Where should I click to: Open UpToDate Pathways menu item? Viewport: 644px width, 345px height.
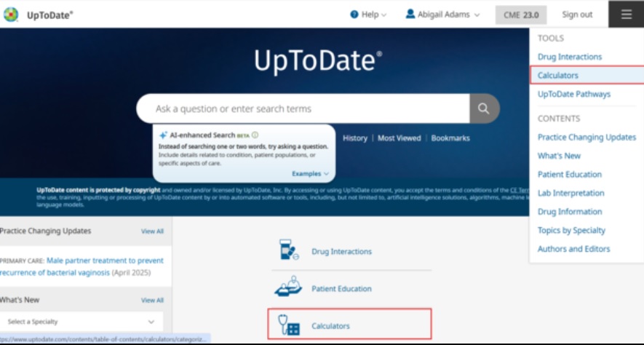click(573, 94)
